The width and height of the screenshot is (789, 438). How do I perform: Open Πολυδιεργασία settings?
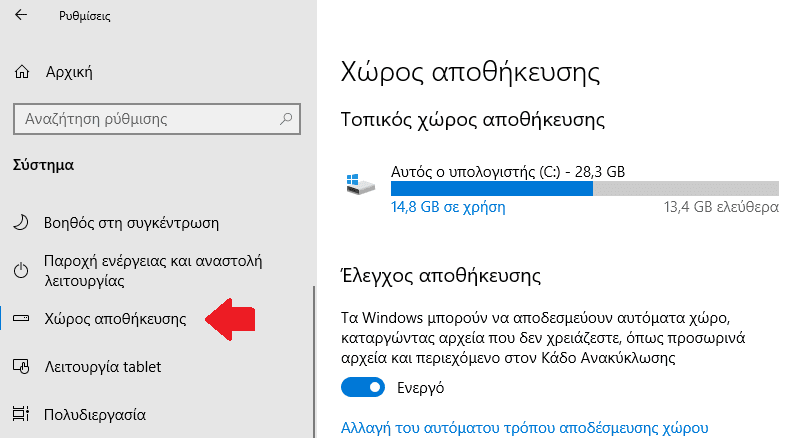[95, 415]
